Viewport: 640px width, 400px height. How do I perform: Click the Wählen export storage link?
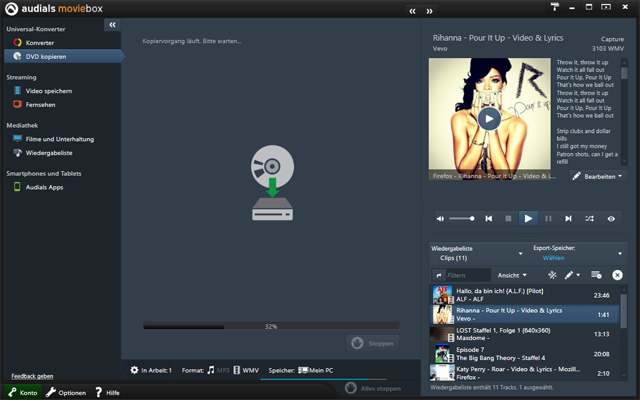[x=553, y=258]
